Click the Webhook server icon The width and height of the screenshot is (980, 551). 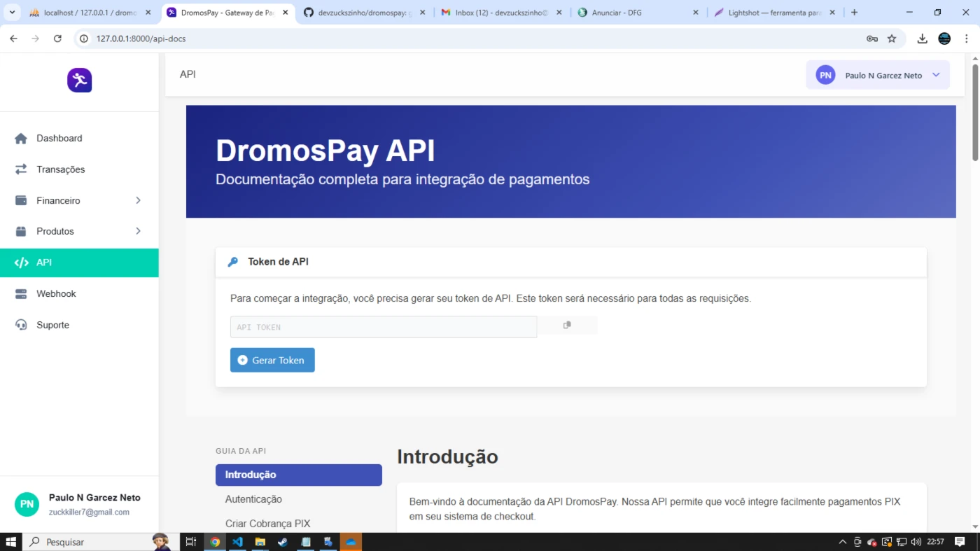pyautogui.click(x=21, y=294)
